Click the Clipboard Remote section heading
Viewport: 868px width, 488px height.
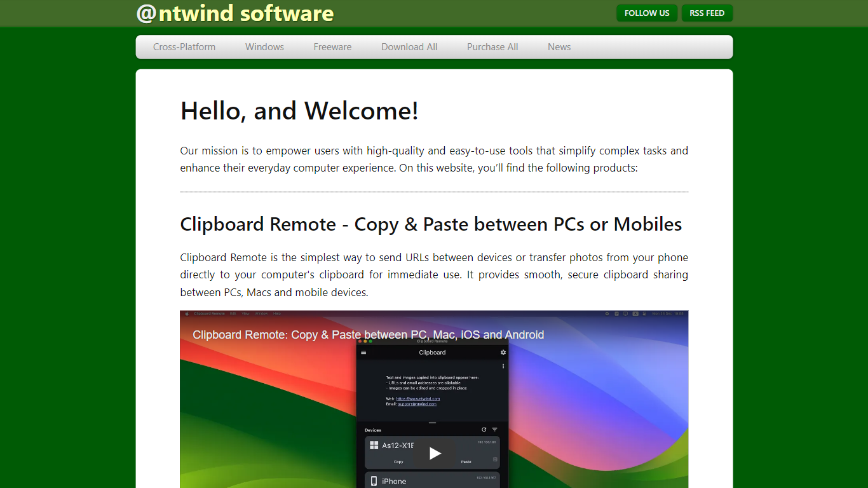coord(431,224)
